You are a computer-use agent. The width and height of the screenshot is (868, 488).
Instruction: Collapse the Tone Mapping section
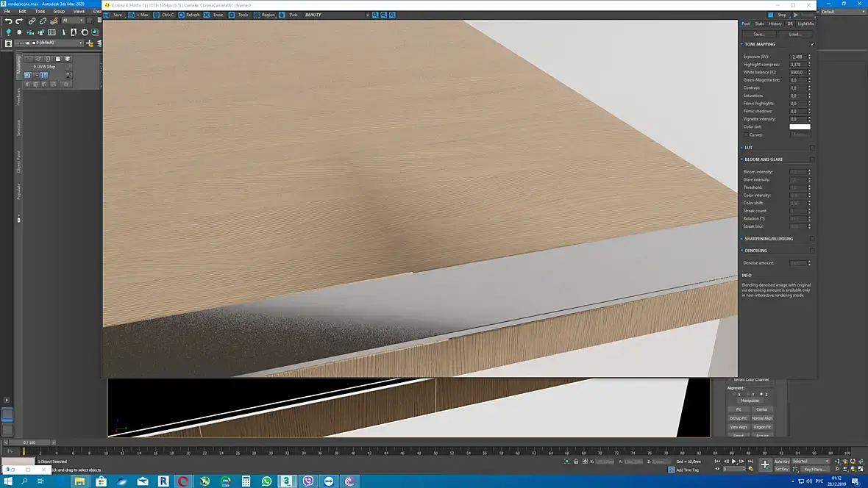(741, 44)
